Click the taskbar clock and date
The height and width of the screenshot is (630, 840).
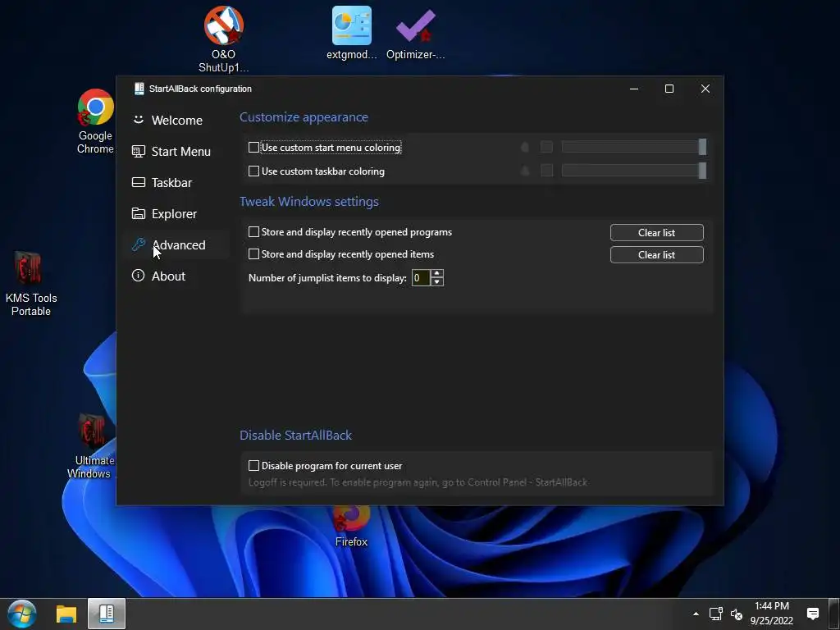coord(771,614)
